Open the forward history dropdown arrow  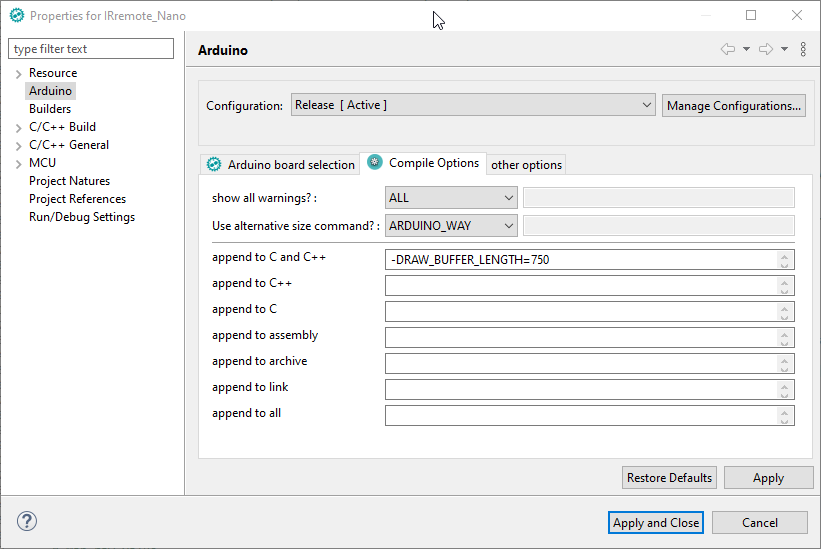[x=785, y=50]
